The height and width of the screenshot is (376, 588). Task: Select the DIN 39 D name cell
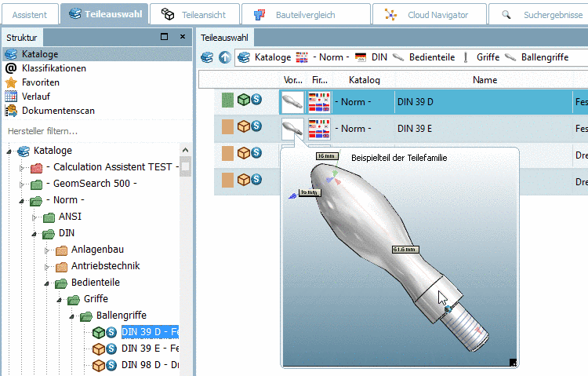pyautogui.click(x=484, y=102)
